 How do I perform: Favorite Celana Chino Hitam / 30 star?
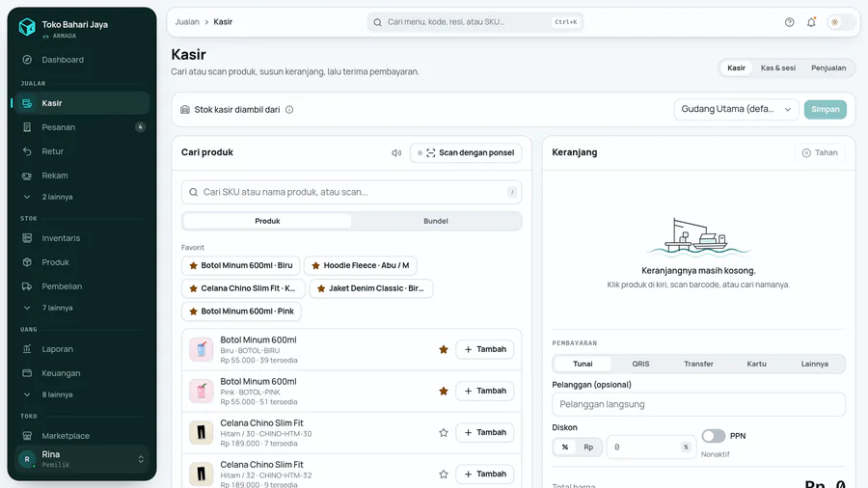coord(444,433)
